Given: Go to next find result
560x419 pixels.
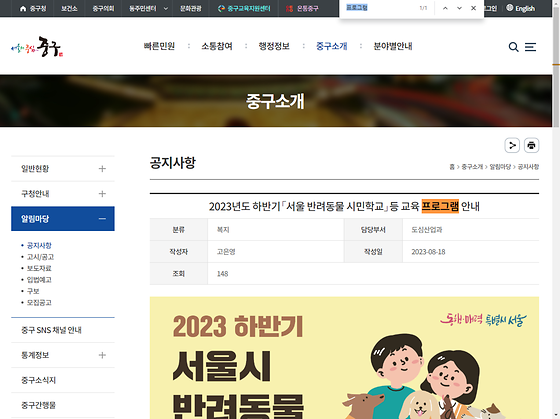Looking at the screenshot, I should 459,8.
